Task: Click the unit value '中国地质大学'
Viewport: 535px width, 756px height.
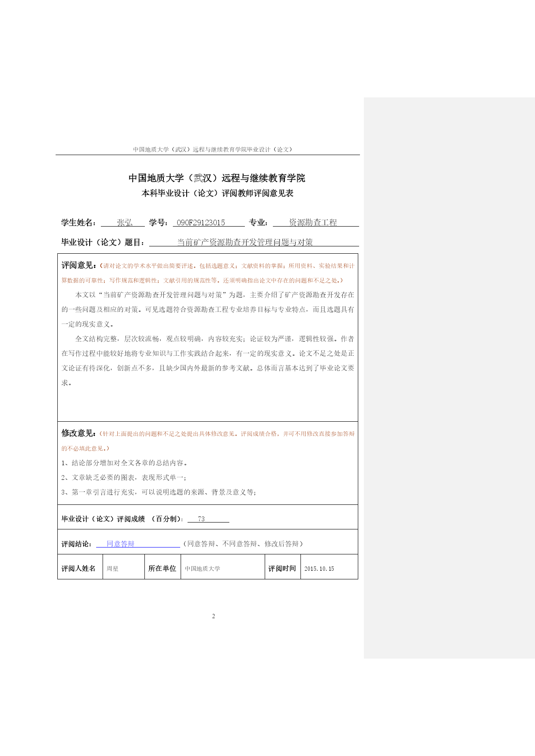Action: pyautogui.click(x=202, y=569)
